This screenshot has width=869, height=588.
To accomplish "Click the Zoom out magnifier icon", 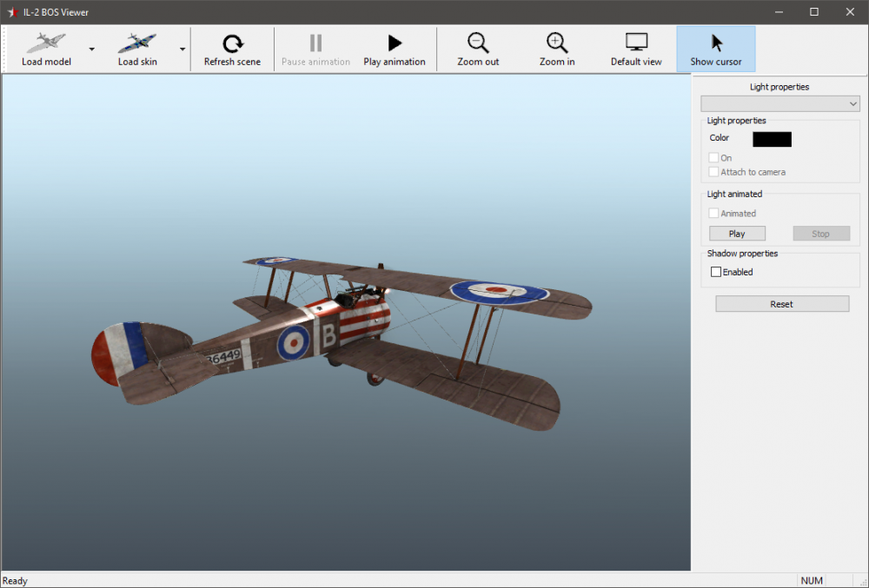I will 478,43.
